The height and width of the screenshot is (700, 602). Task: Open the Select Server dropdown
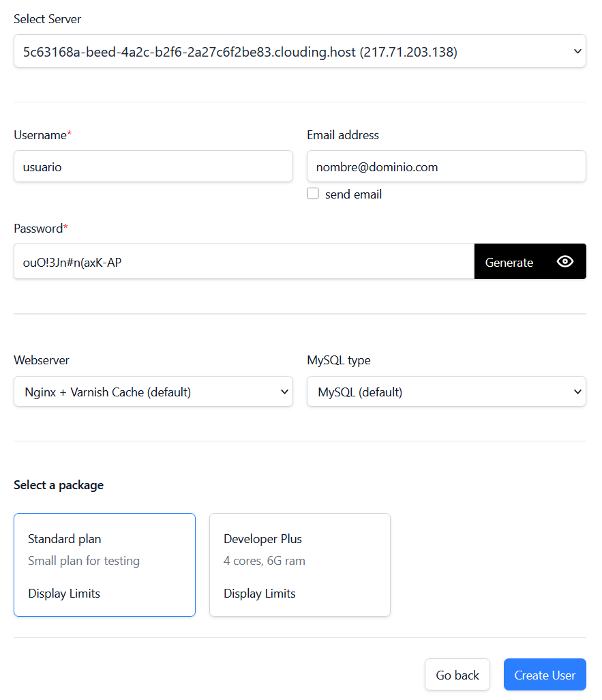click(x=299, y=51)
